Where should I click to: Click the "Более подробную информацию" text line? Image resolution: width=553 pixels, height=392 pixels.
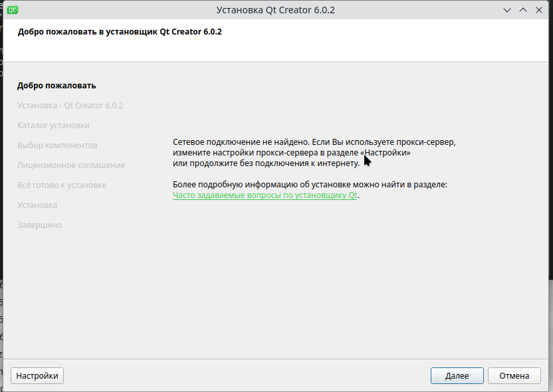pyautogui.click(x=310, y=185)
